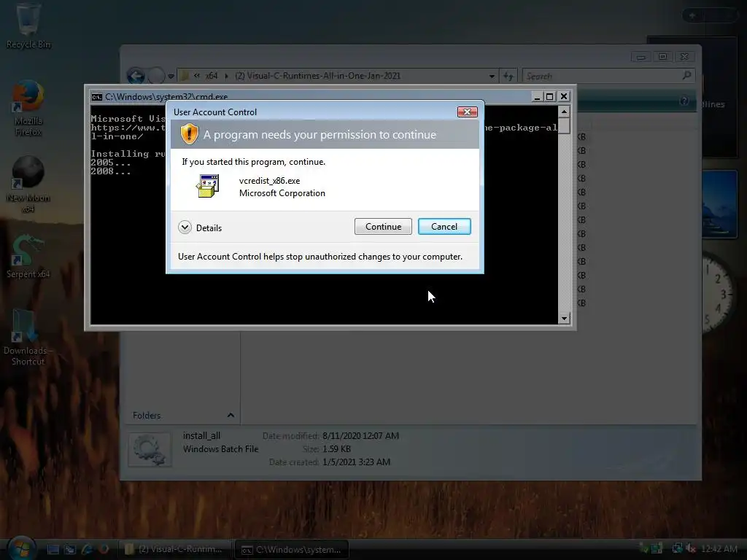The height and width of the screenshot is (560, 747).
Task: Click the volume icon in system tray
Action: [691, 548]
